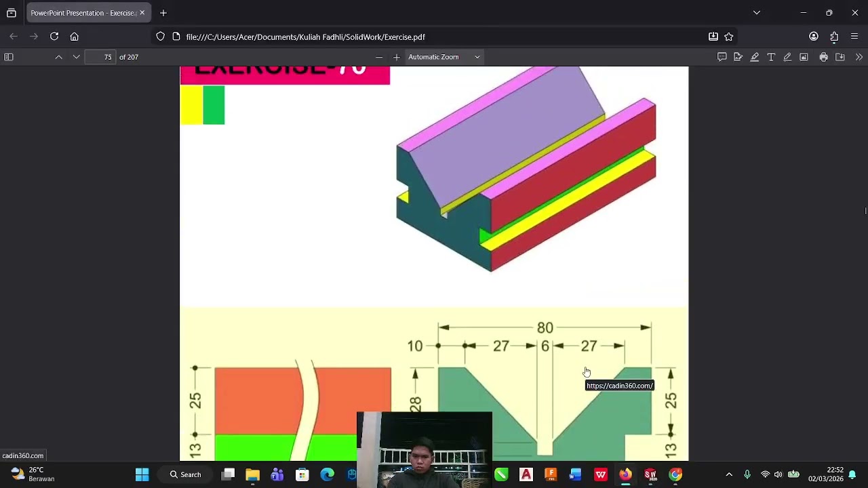
Task: Select the add image tool
Action: point(804,57)
